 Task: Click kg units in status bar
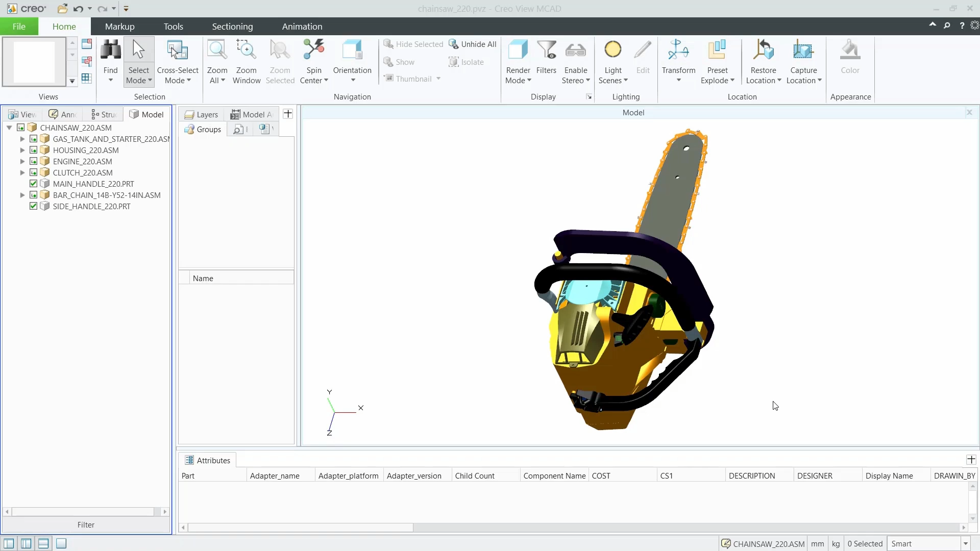pos(836,544)
